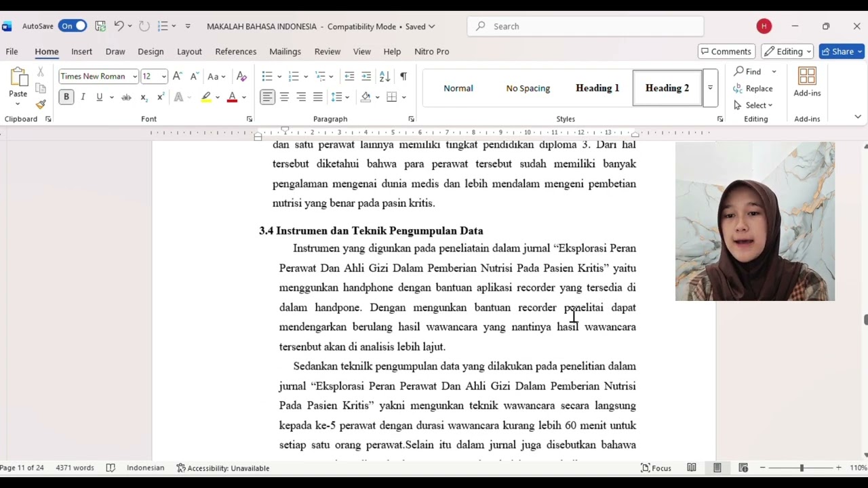The image size is (868, 488).
Task: Switch to Focus view mode
Action: [x=656, y=468]
